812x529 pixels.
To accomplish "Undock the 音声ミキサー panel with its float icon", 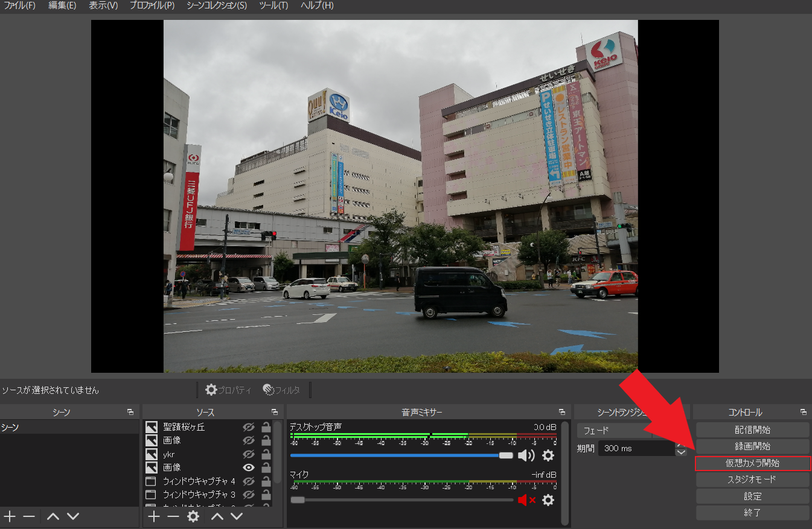I will pos(562,412).
